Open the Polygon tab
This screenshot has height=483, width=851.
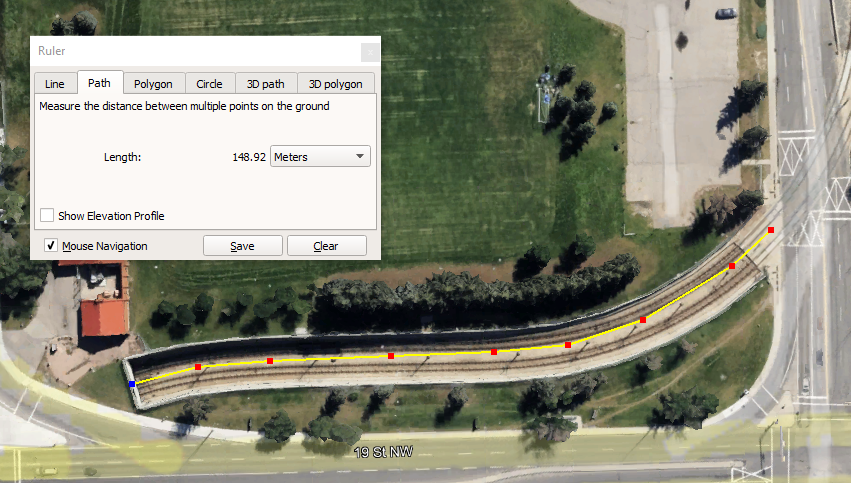pyautogui.click(x=154, y=84)
